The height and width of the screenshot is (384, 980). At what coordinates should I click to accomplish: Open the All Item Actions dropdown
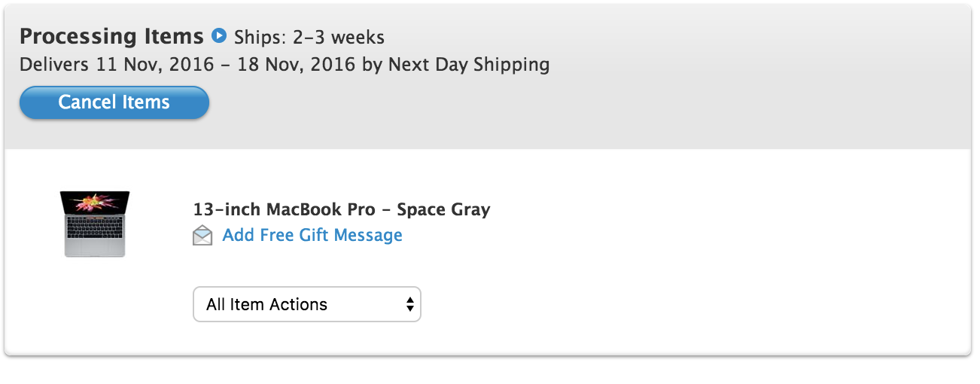(307, 304)
